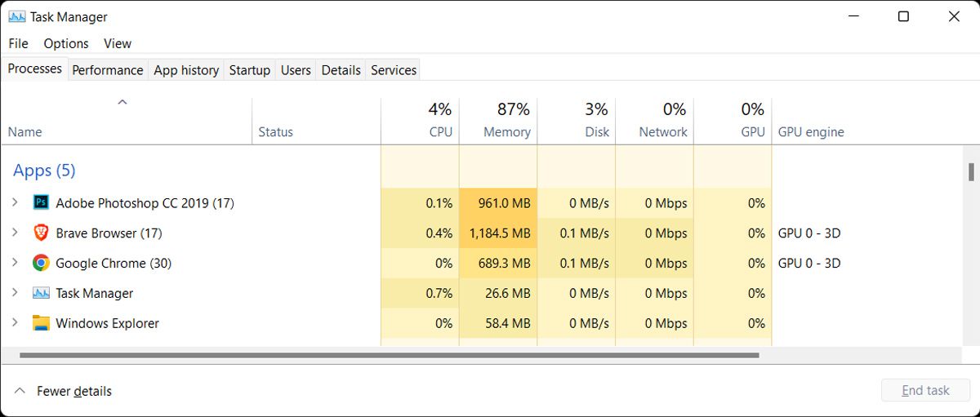Expand the Brave Browser process group
The height and width of the screenshot is (417, 980).
(15, 233)
